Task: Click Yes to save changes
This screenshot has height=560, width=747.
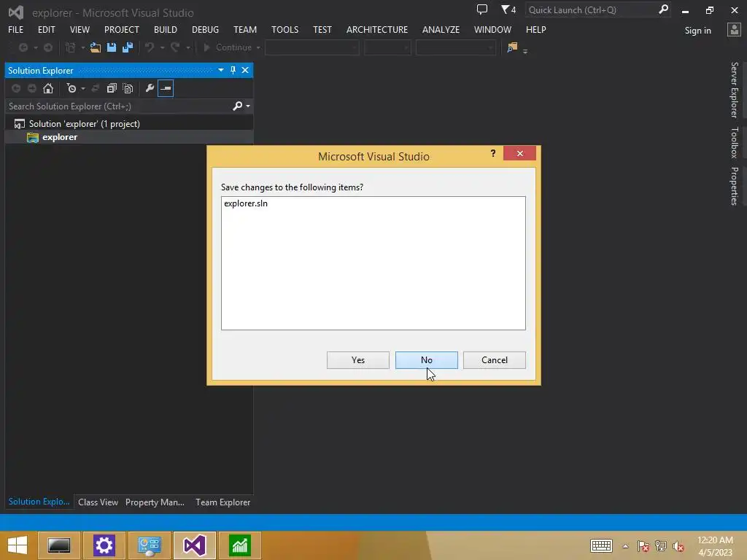Action: [x=357, y=360]
